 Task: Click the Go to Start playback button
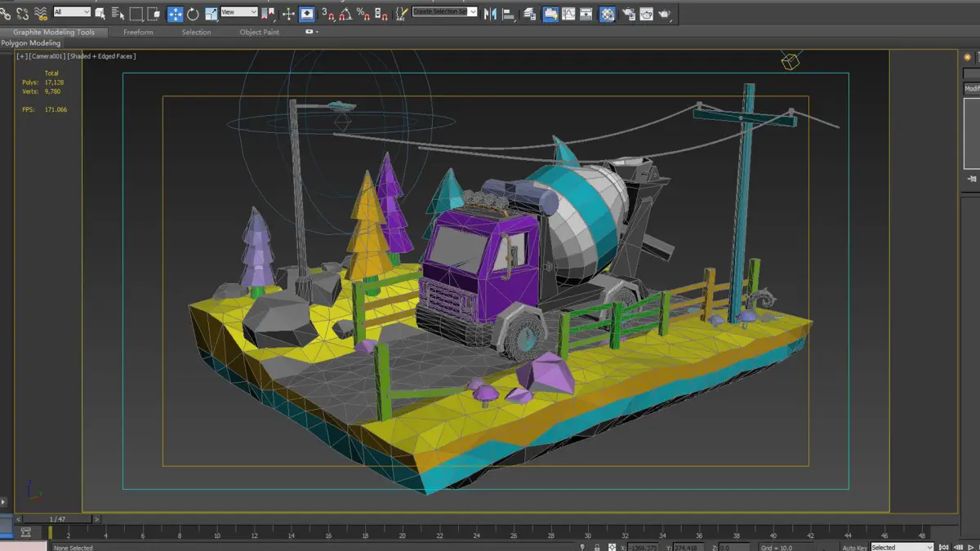[x=943, y=548]
